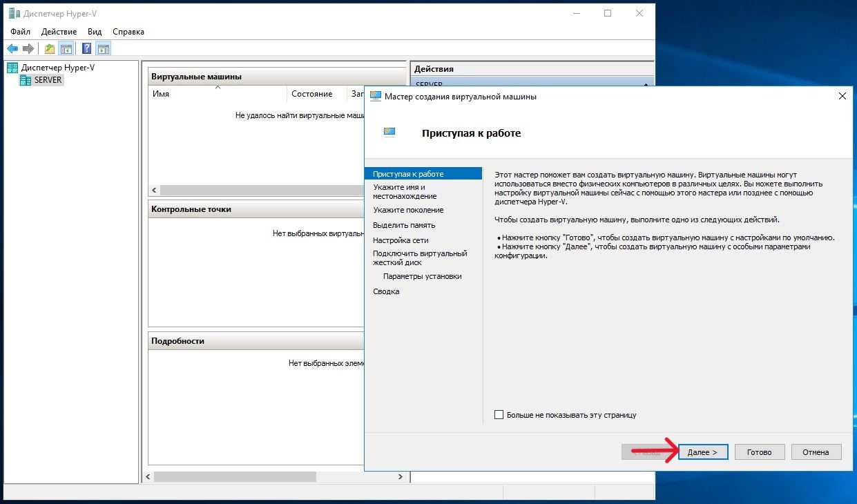
Task: Open the Файл menu
Action: [21, 32]
